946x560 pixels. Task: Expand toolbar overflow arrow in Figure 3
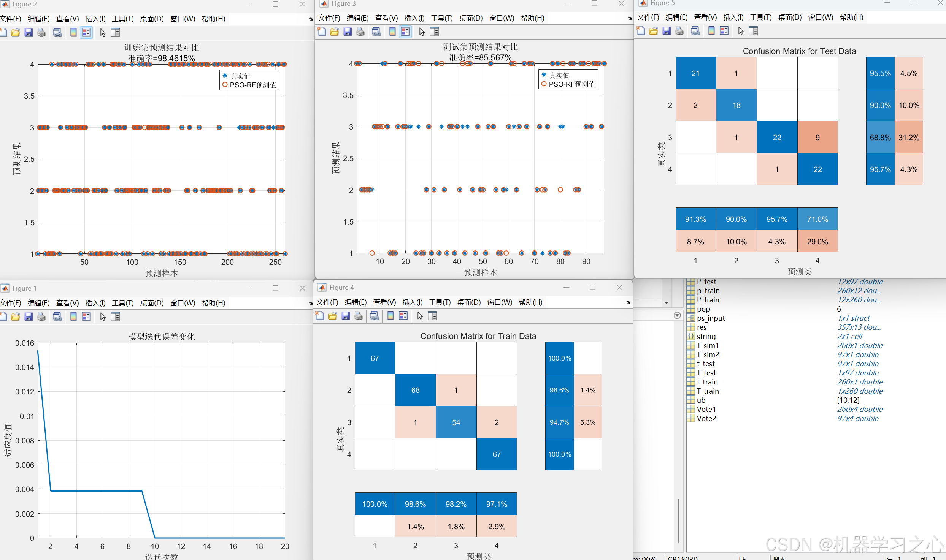630,18
